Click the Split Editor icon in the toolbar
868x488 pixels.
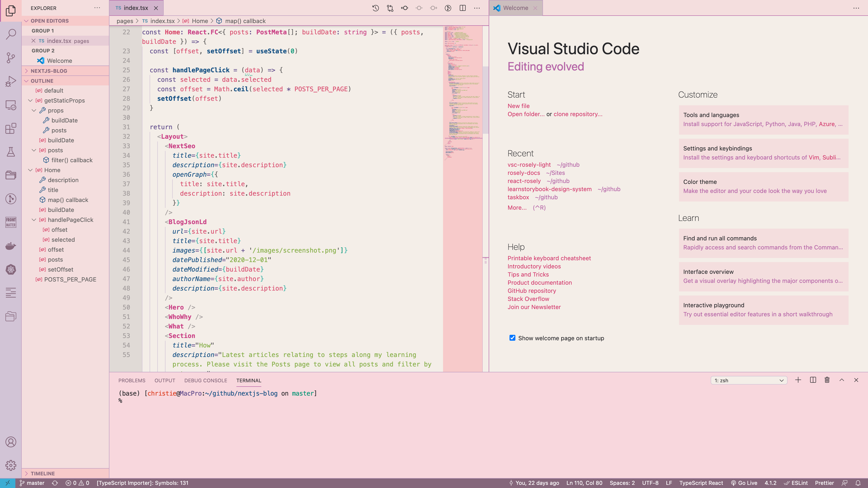point(463,8)
